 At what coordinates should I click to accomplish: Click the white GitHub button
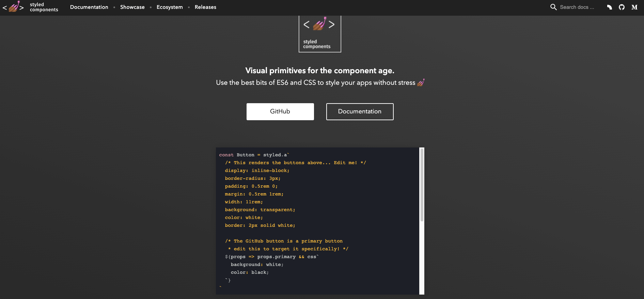(x=280, y=112)
